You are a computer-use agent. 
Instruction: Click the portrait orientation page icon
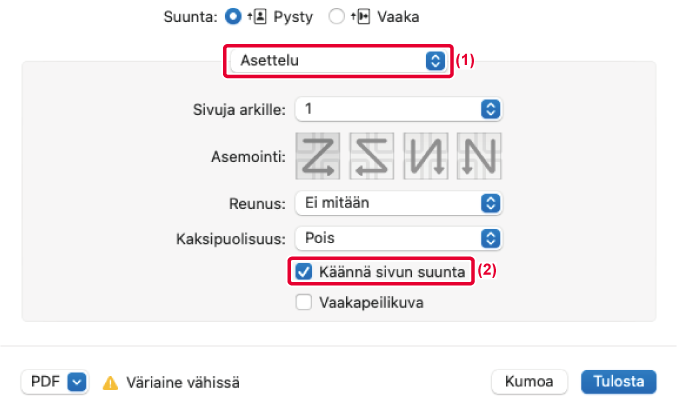pyautogui.click(x=257, y=17)
